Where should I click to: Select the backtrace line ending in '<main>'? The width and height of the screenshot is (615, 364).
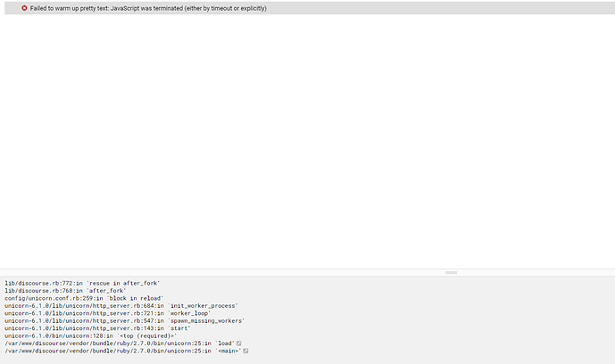[123, 351]
